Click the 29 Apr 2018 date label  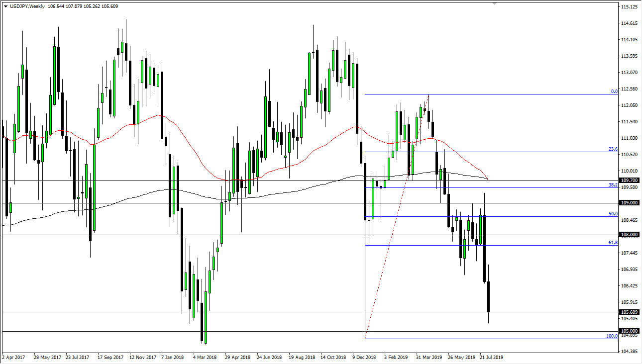tap(237, 357)
